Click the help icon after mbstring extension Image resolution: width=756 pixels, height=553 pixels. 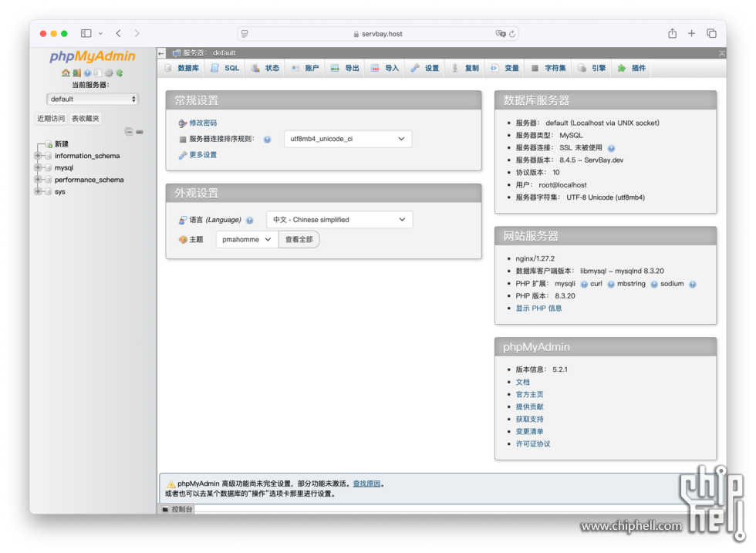point(654,285)
